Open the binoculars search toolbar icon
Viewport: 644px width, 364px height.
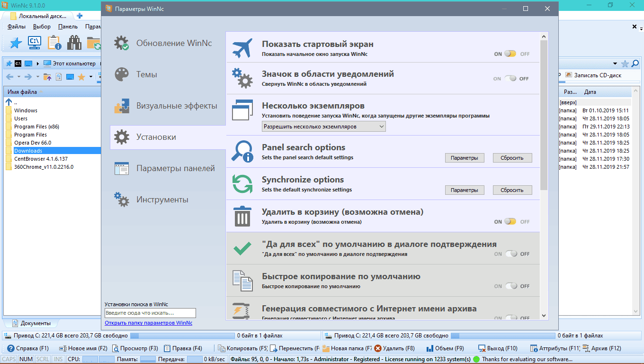click(74, 43)
